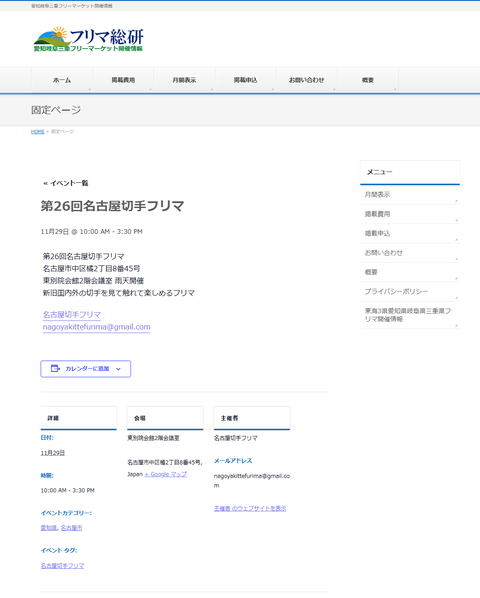Image resolution: width=480 pixels, height=598 pixels.
Task: Open sidebar お問い合わせ menu entry
Action: coord(410,253)
